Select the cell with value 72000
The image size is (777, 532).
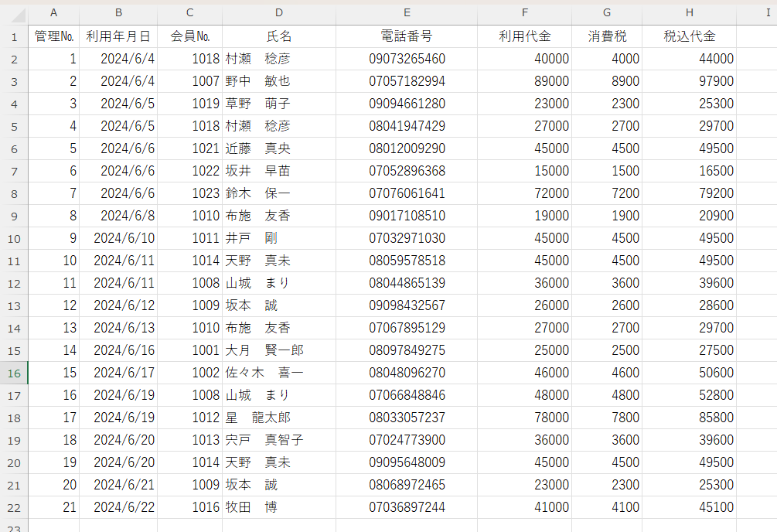(x=524, y=193)
